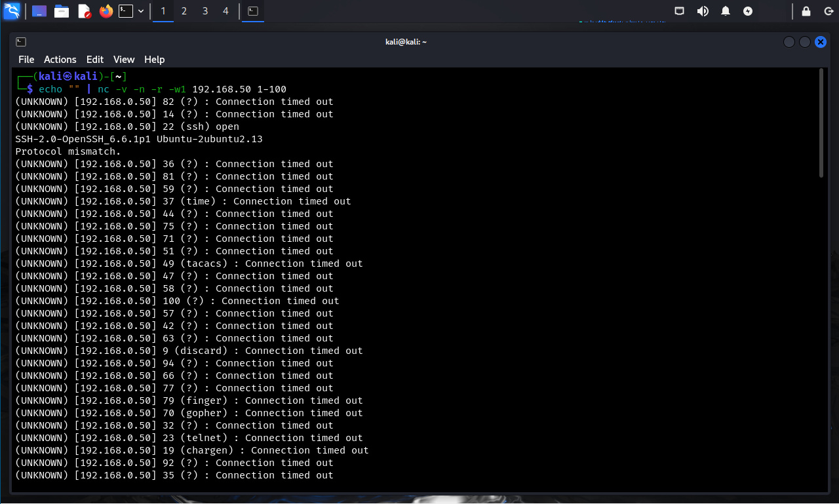Switch to workspace 4
This screenshot has width=839, height=504.
point(226,11)
